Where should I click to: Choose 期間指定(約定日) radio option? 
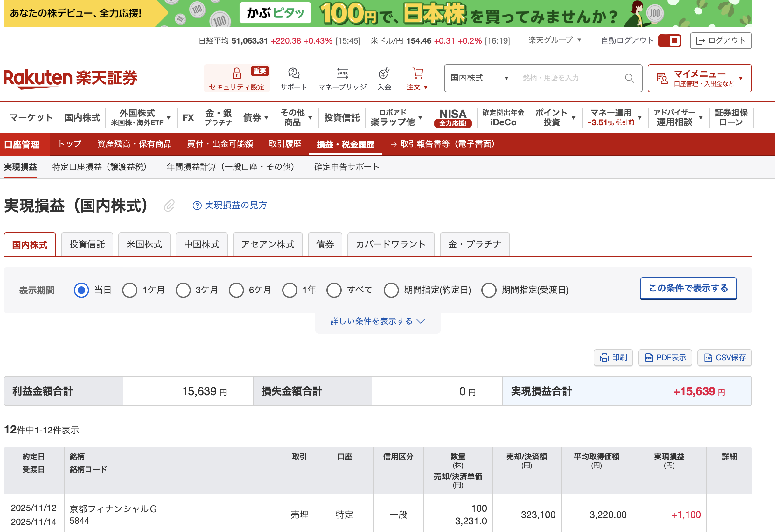pyautogui.click(x=391, y=290)
